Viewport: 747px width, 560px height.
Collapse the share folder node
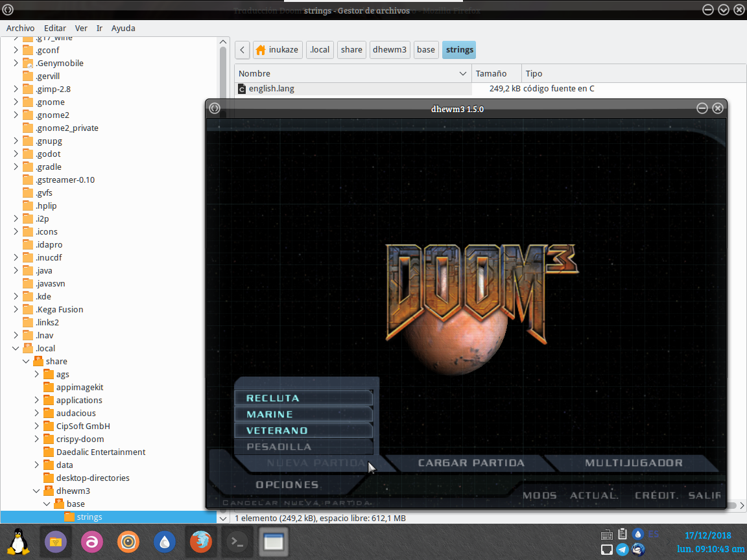[26, 361]
